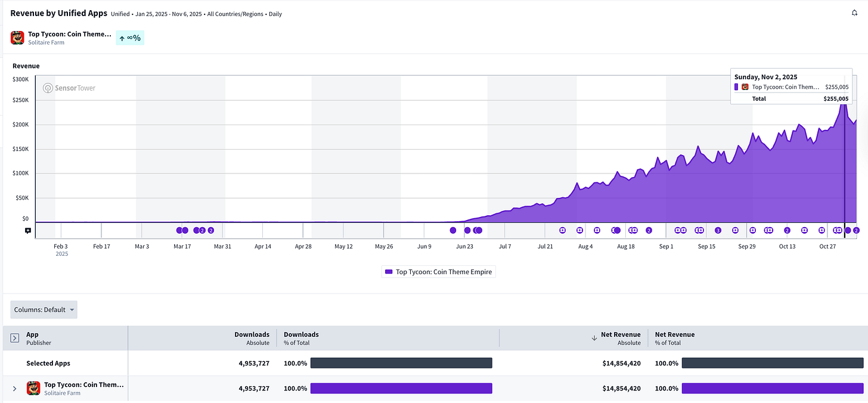Open Solitaire Farm publisher in the table row
The image size is (868, 403).
pyautogui.click(x=62, y=393)
